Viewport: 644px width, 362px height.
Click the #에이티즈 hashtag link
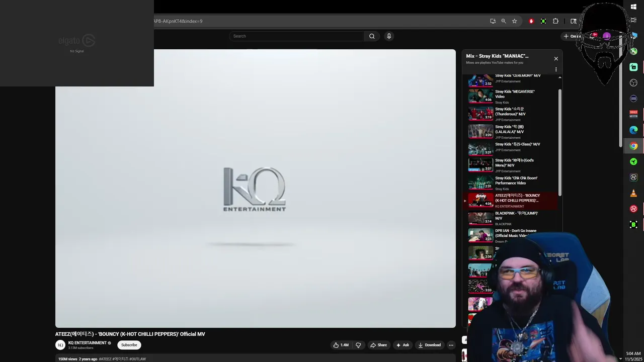(120, 359)
